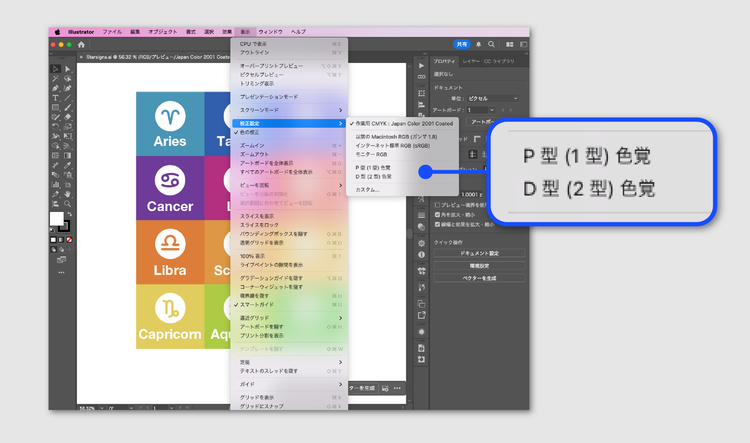Click the Cancer tile on the artboard
The image size is (750, 443).
(170, 188)
